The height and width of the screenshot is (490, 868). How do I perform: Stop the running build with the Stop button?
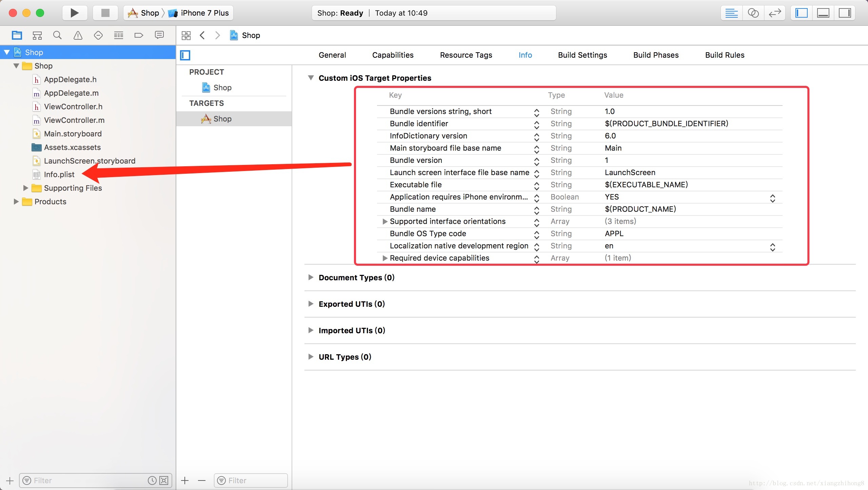[105, 13]
